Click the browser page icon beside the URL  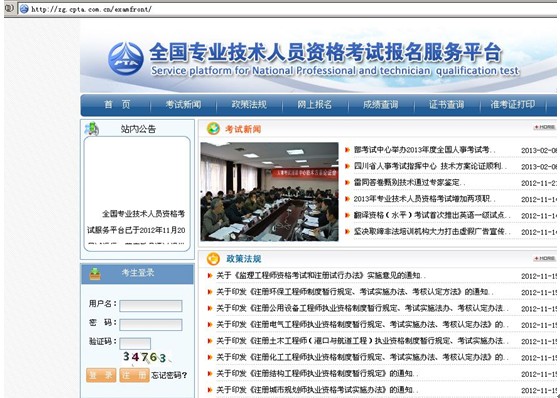click(x=24, y=9)
